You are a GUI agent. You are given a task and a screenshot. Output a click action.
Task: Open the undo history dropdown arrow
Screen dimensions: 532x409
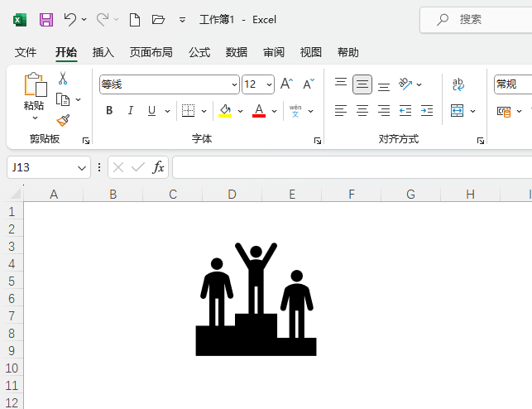pos(84,20)
